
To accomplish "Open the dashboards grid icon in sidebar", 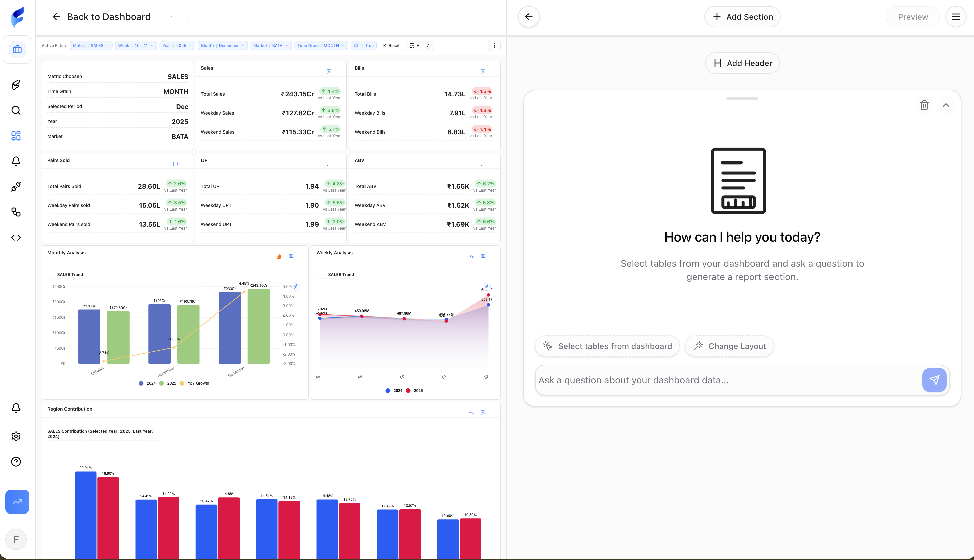I will click(16, 136).
